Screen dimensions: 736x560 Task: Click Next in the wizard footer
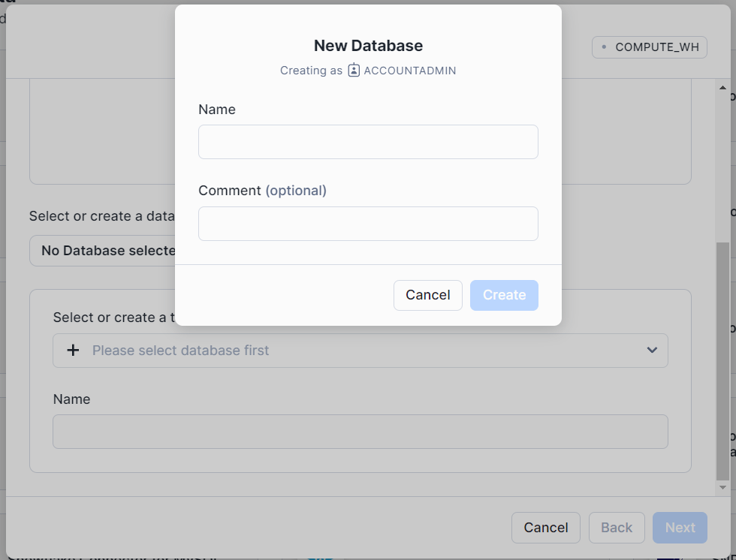pos(680,528)
